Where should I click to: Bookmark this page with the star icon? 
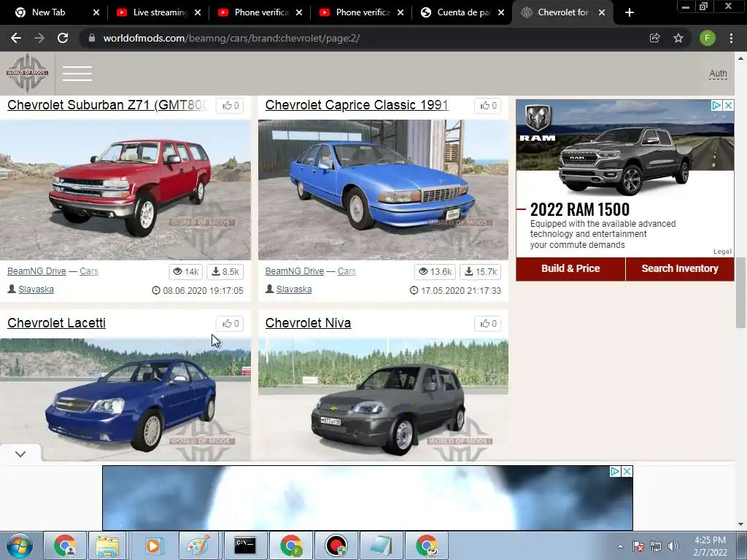click(x=678, y=38)
